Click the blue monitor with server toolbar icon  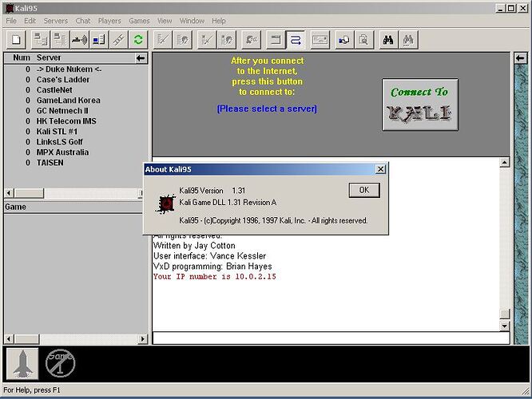point(99,40)
